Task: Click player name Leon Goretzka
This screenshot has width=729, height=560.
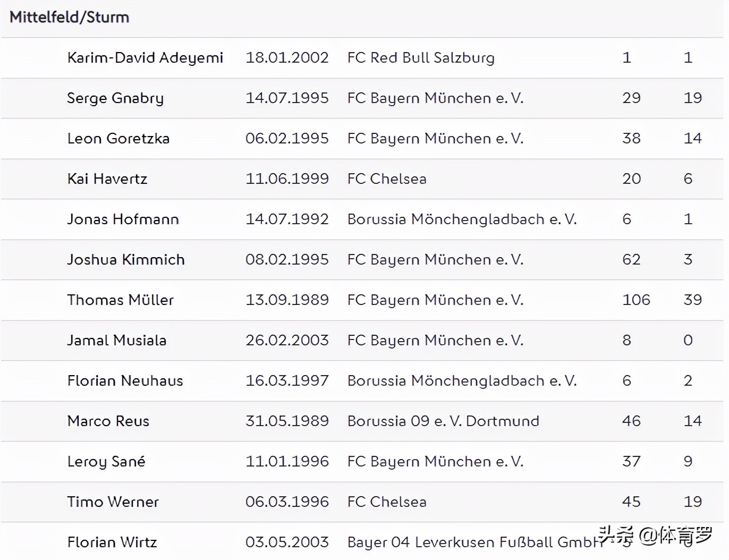Action: [118, 139]
